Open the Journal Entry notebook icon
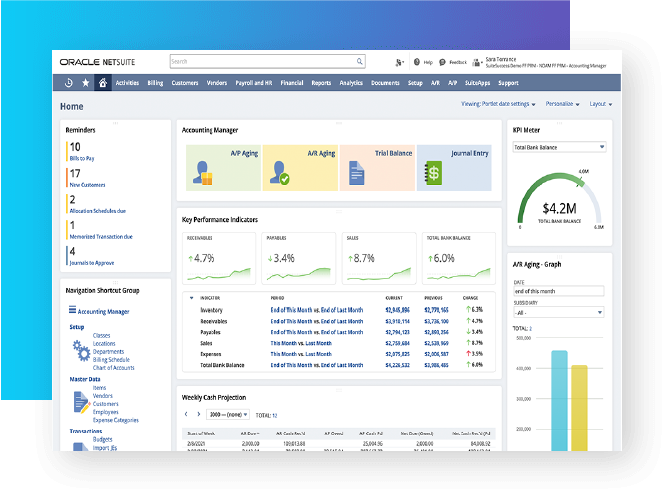Image resolution: width=666 pixels, height=494 pixels. click(x=433, y=172)
